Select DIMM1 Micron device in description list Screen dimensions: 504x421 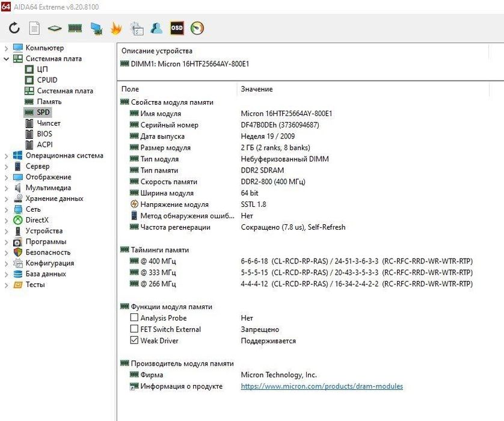[x=185, y=64]
